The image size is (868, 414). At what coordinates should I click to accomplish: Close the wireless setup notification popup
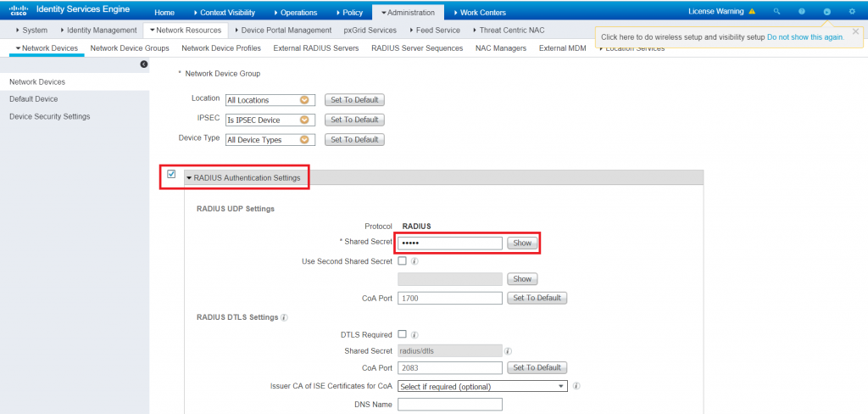click(855, 31)
